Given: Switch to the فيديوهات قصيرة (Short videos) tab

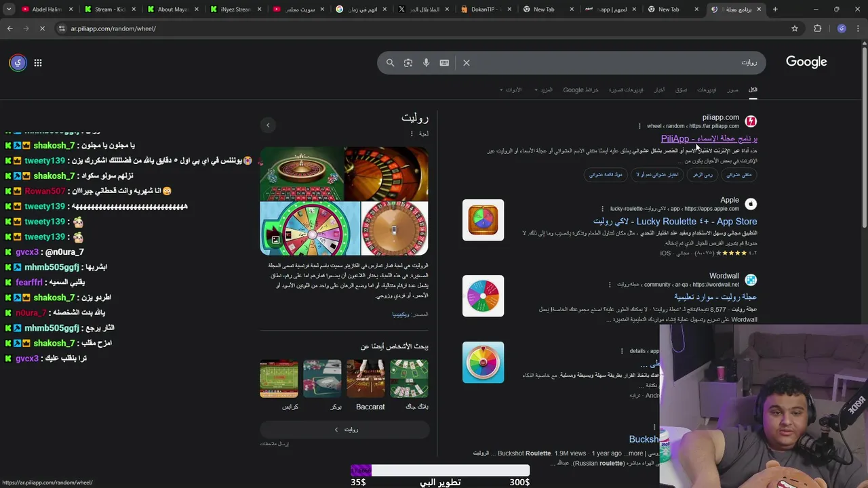Looking at the screenshot, I should 626,89.
